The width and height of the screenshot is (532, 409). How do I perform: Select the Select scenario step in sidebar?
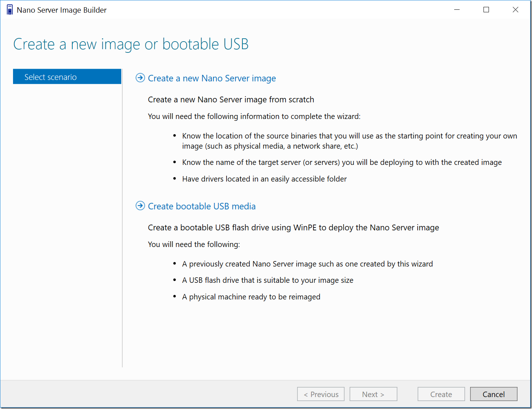pos(67,77)
